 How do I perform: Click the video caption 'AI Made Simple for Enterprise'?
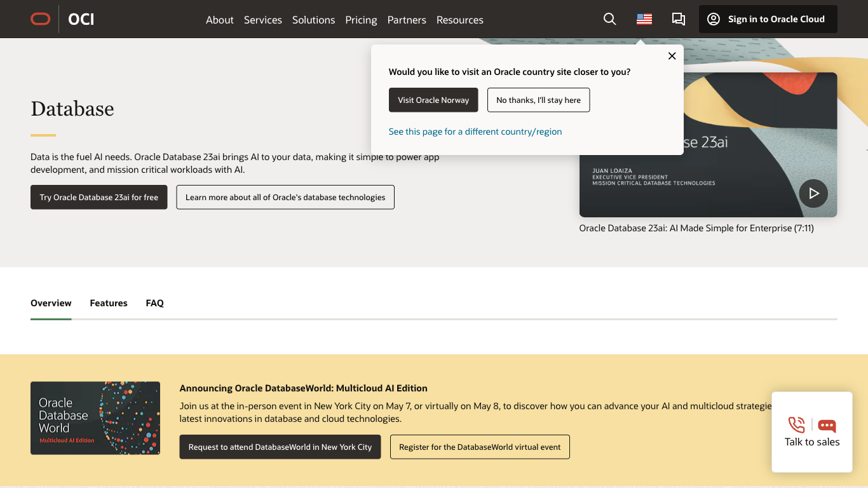pyautogui.click(x=696, y=227)
